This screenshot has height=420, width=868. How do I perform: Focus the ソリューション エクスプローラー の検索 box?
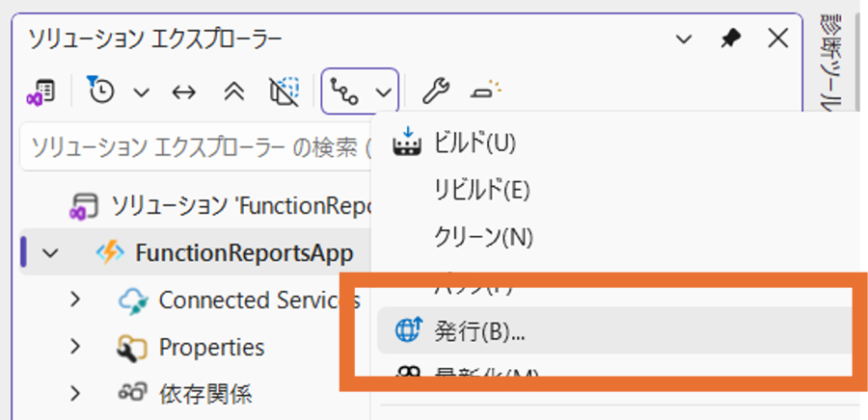coord(197,148)
